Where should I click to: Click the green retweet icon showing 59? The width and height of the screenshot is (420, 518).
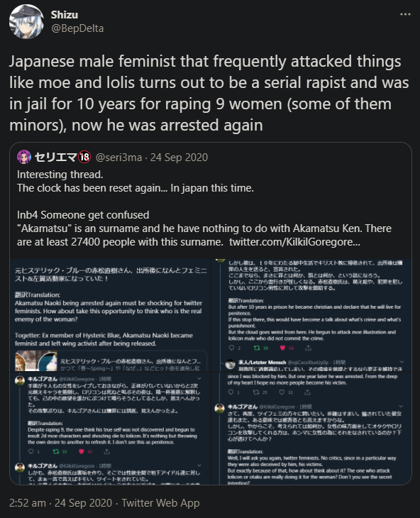tap(257, 348)
